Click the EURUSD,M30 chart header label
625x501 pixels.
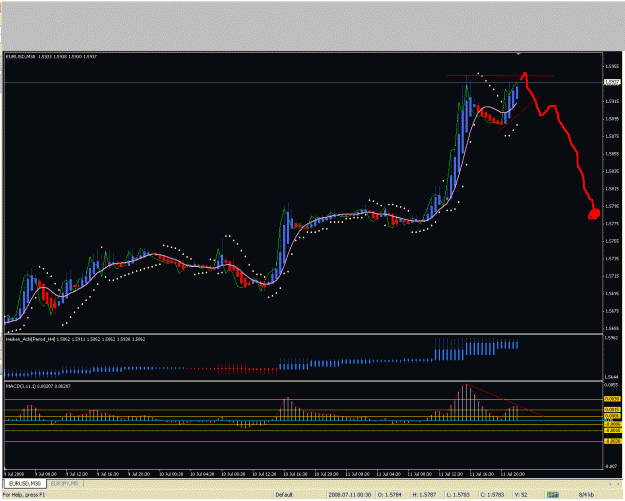[51, 57]
